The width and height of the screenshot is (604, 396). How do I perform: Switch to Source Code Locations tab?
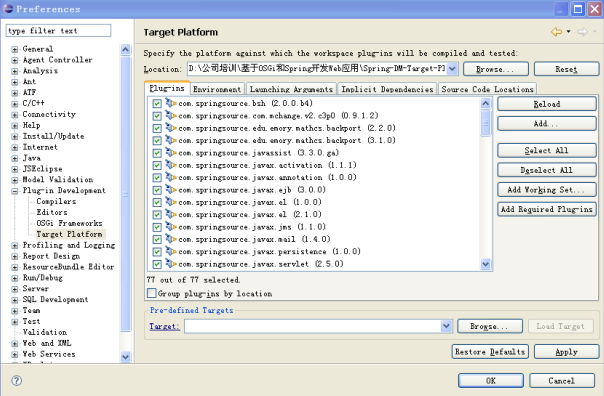click(487, 89)
